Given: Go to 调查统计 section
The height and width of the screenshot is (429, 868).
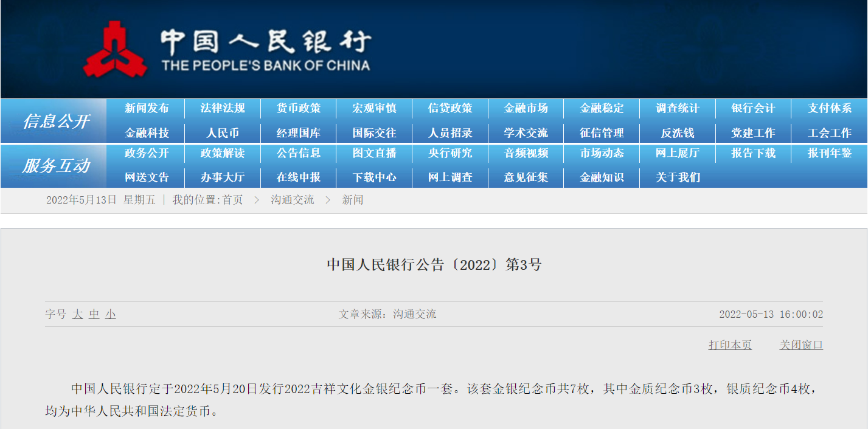Looking at the screenshot, I should tap(678, 108).
